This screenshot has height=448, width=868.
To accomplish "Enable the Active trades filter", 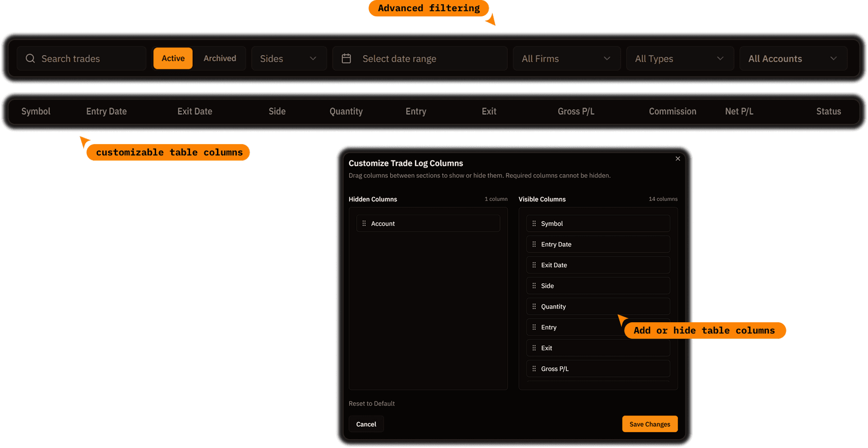I will (x=173, y=58).
